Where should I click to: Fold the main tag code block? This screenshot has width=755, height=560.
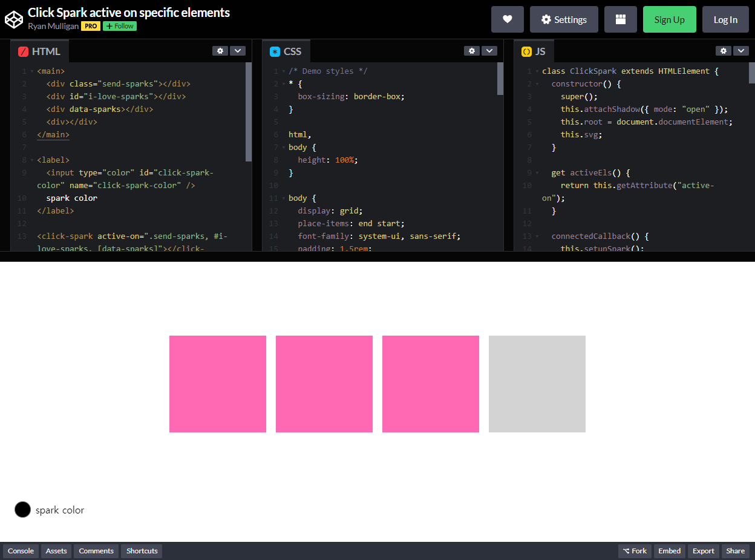pyautogui.click(x=32, y=71)
